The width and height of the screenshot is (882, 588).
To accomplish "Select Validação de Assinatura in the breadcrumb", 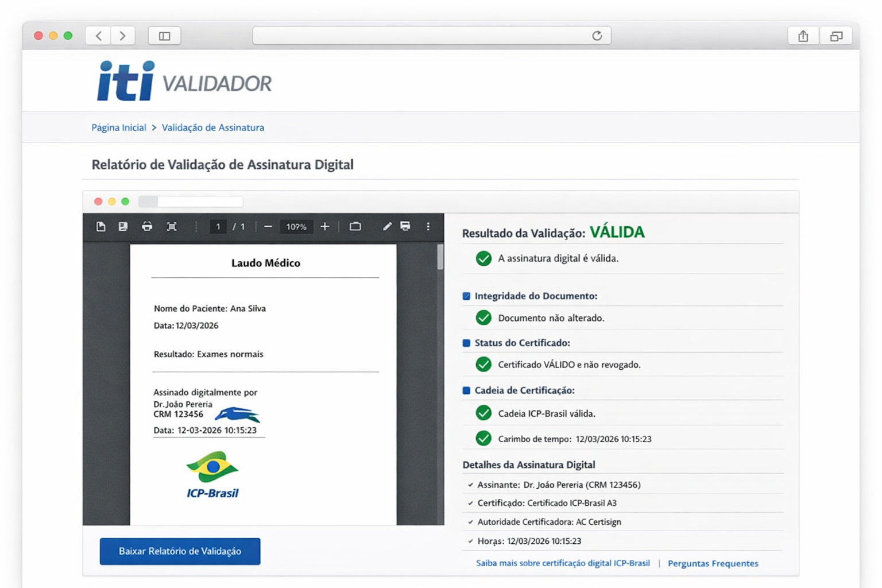I will click(212, 127).
